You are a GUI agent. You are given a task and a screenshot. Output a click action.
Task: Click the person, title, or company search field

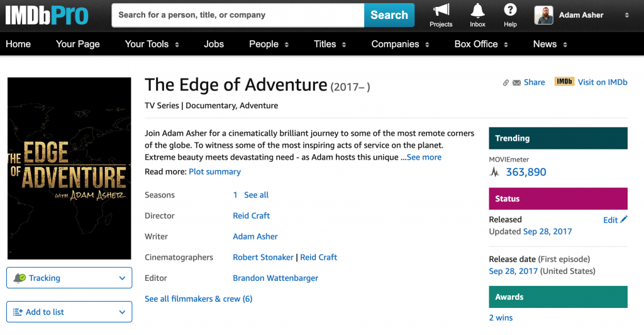[238, 15]
